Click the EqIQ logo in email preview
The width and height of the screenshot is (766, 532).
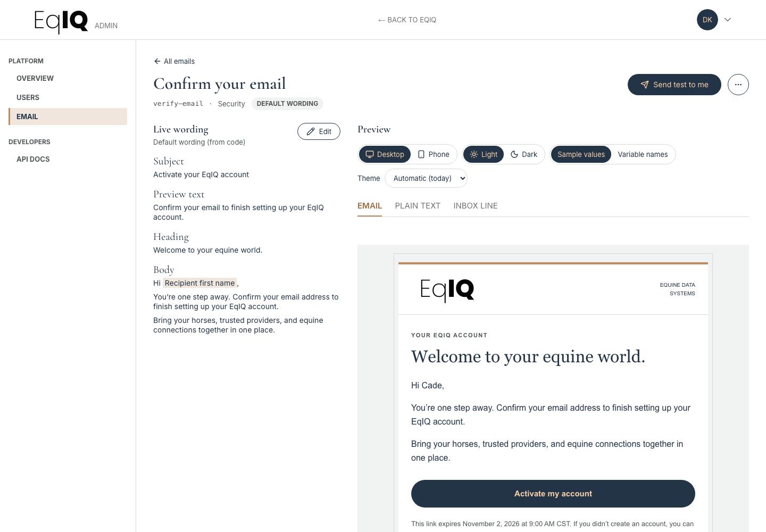tap(447, 290)
